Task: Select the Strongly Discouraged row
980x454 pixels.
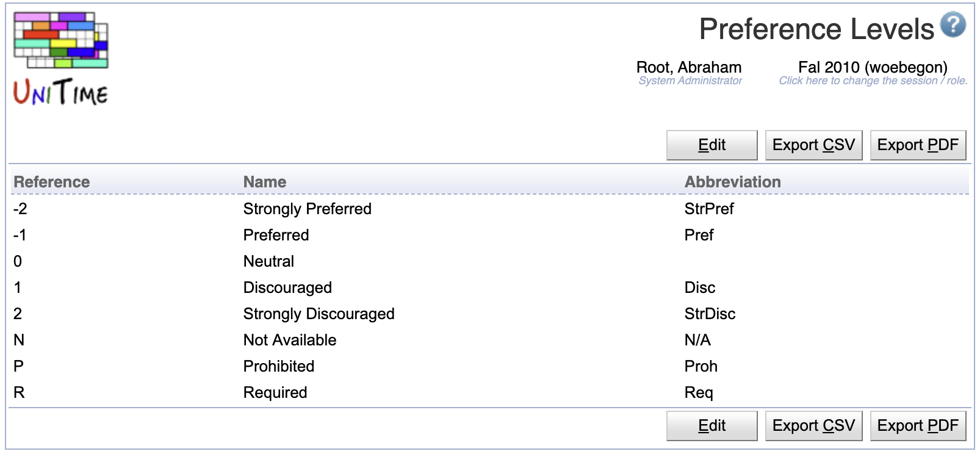Action: pyautogui.click(x=490, y=314)
